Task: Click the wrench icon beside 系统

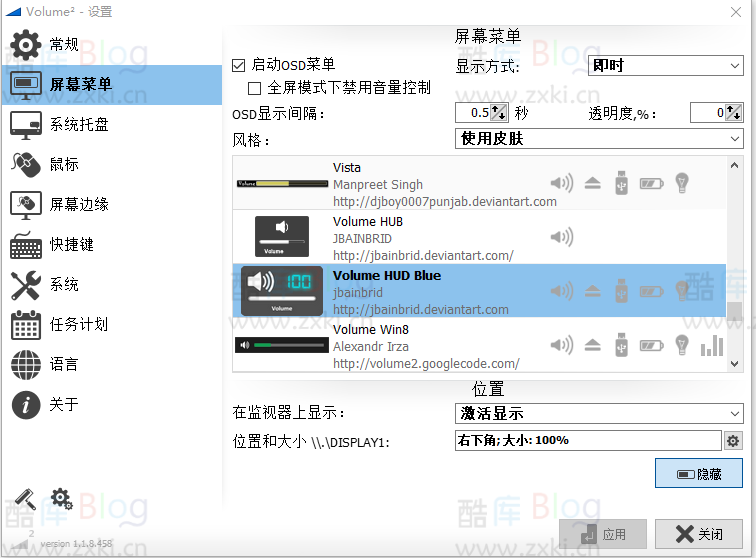Action: [26, 285]
